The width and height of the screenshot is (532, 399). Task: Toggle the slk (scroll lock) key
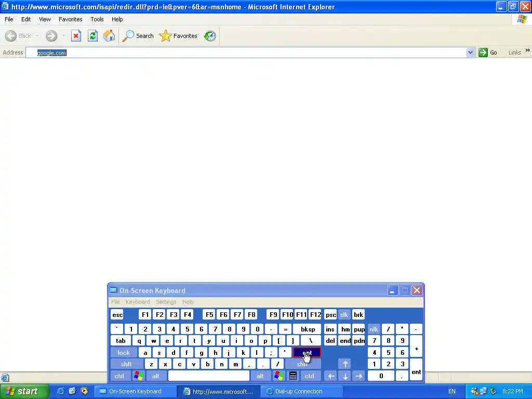344,314
